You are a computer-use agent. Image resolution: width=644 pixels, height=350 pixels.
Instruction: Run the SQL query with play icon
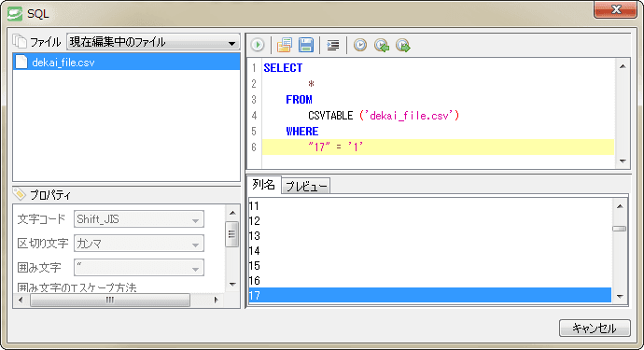tap(258, 45)
